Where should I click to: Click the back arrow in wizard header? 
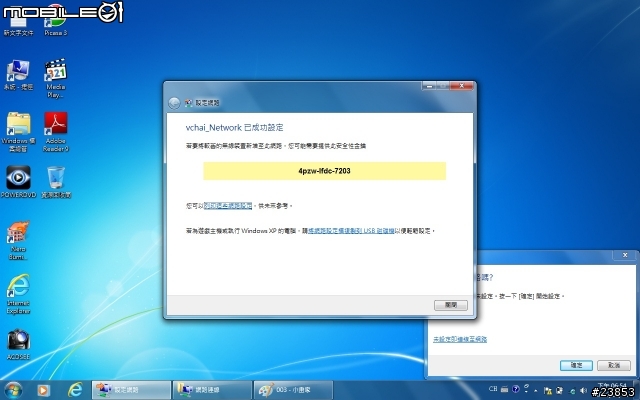pyautogui.click(x=174, y=103)
